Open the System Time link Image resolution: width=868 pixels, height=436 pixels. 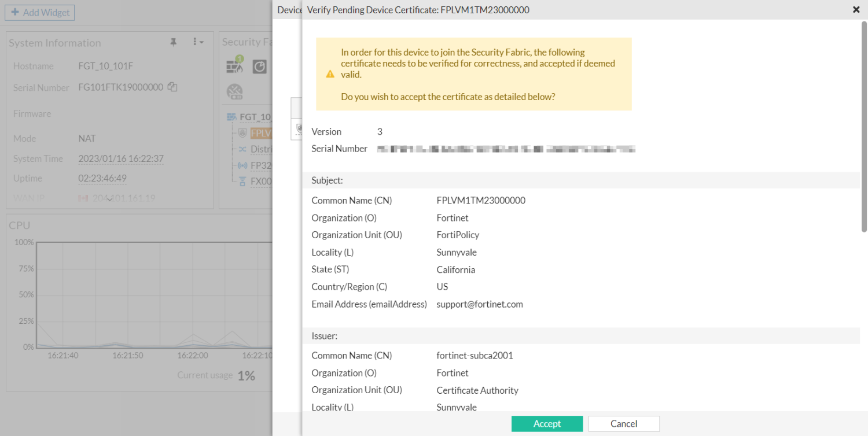click(x=120, y=158)
